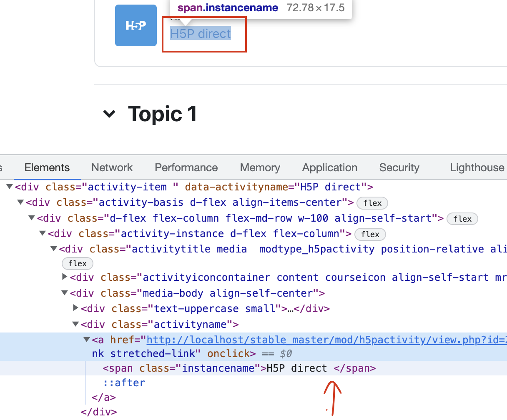This screenshot has width=507, height=420.
Task: Switch to the Lighthouse tab
Action: [477, 167]
